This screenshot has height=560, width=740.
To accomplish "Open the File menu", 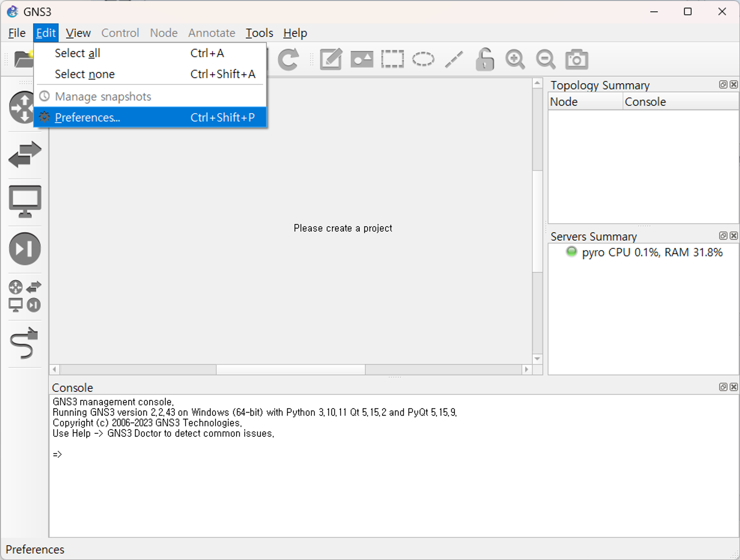I will click(17, 33).
